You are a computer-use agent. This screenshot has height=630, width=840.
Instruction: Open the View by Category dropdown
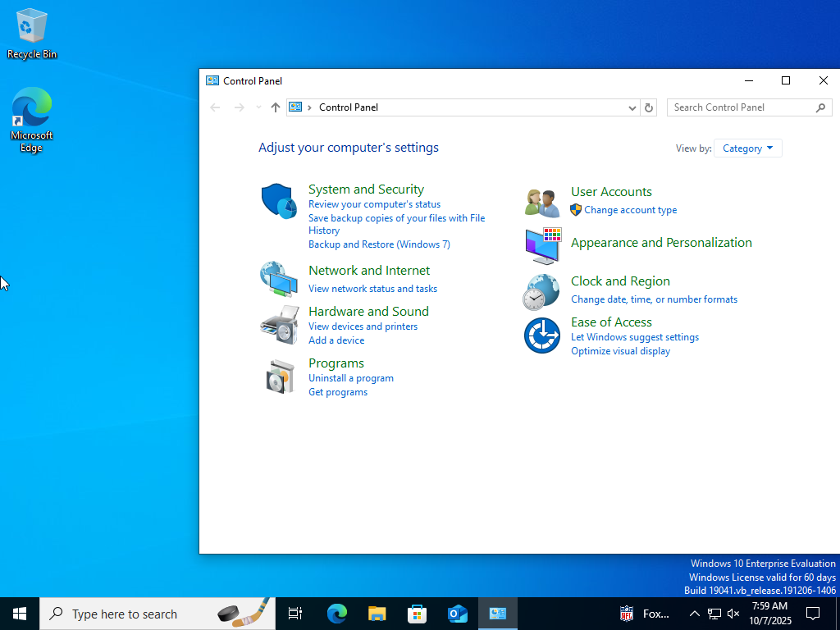(747, 148)
